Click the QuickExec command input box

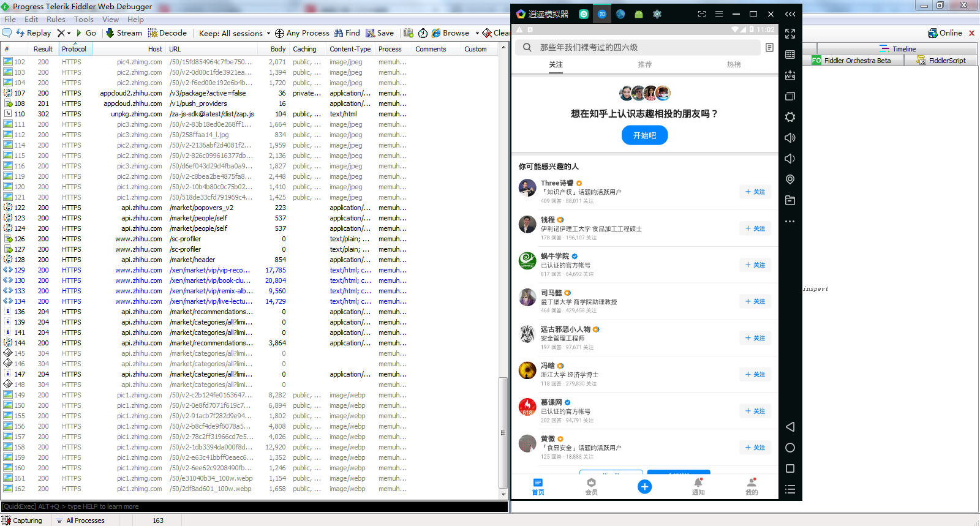(x=254, y=506)
